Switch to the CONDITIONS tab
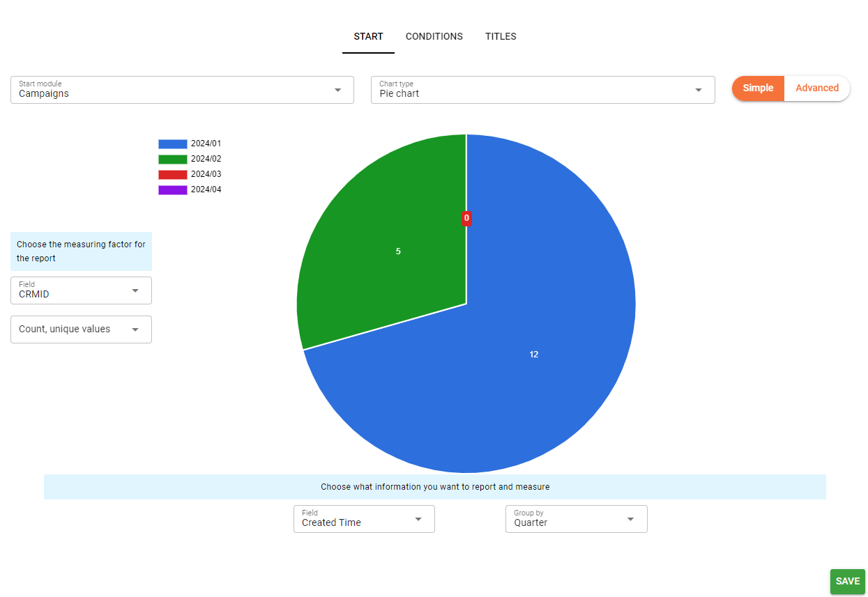This screenshot has height=597, width=868. click(434, 36)
